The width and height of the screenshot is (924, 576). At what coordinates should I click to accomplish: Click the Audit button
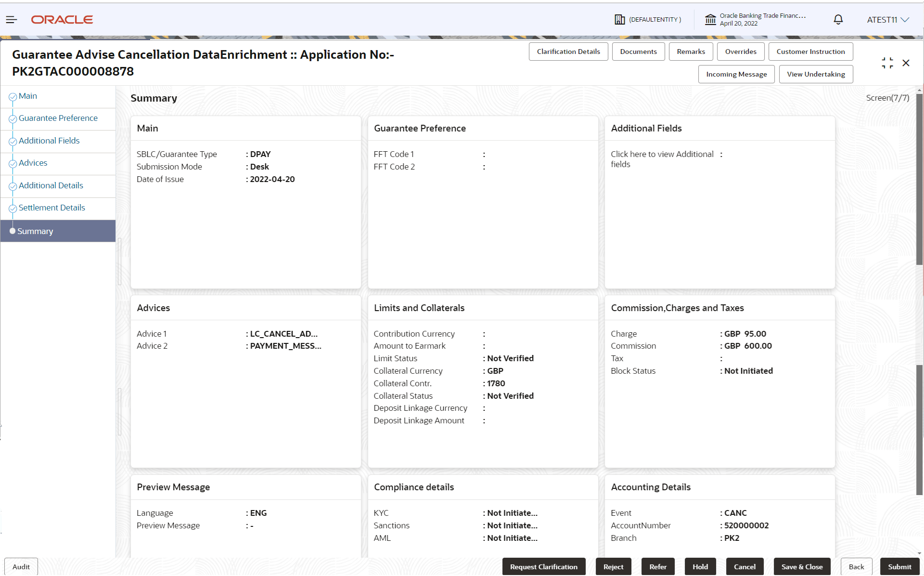(x=21, y=566)
